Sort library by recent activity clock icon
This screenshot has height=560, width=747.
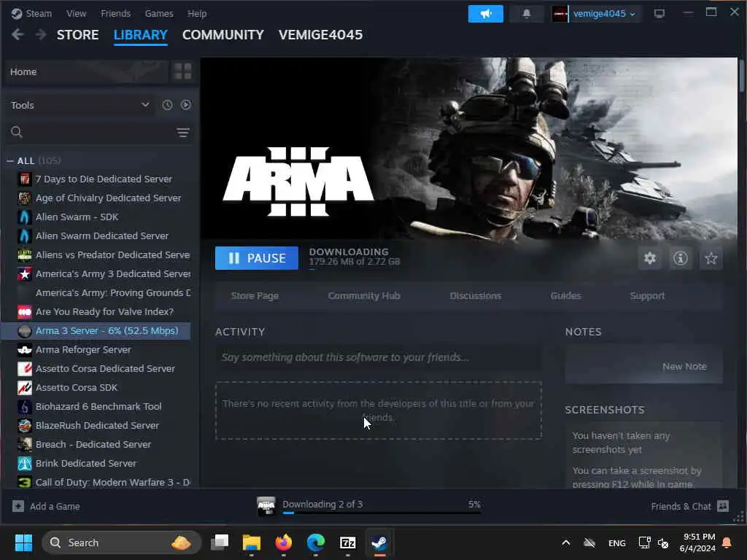167,105
